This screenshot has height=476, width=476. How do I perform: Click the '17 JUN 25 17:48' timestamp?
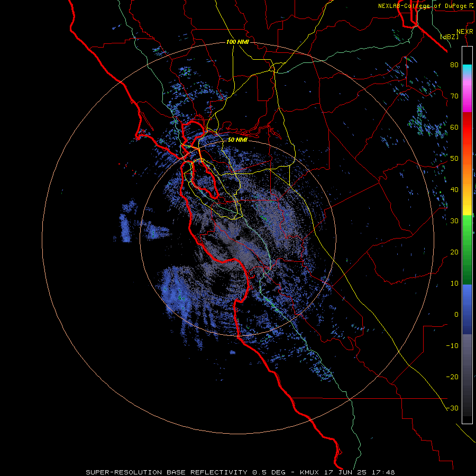pyautogui.click(x=360, y=472)
